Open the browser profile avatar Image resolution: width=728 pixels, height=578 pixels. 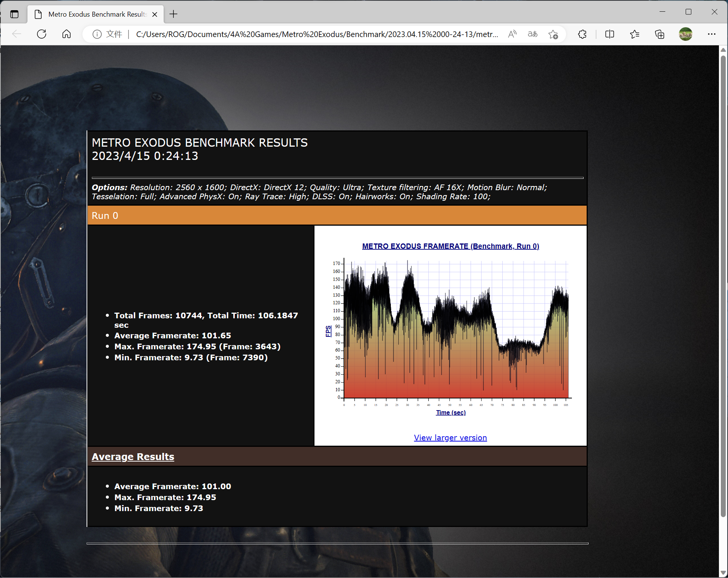coord(686,34)
